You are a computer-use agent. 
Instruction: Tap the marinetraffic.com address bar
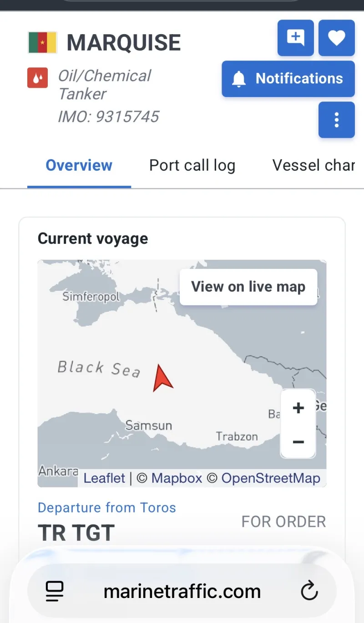click(x=182, y=592)
